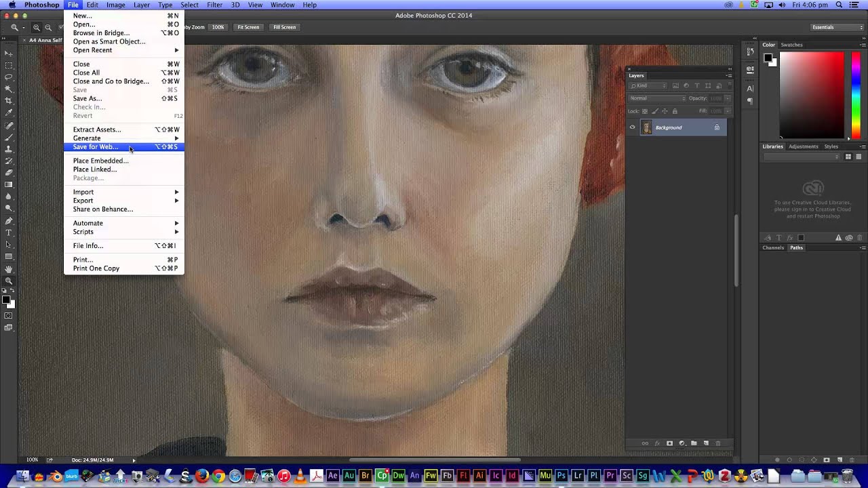This screenshot has width=868, height=488.
Task: Select the Zoom tool in toolbox
Action: tap(8, 281)
